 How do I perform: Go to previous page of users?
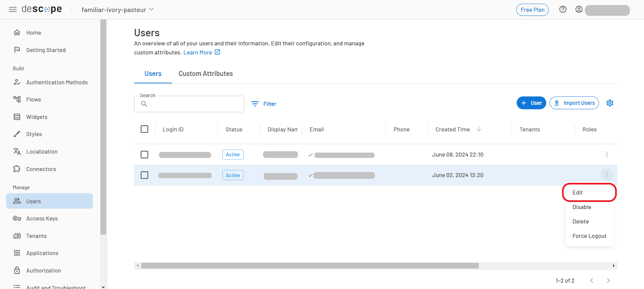coord(592,281)
